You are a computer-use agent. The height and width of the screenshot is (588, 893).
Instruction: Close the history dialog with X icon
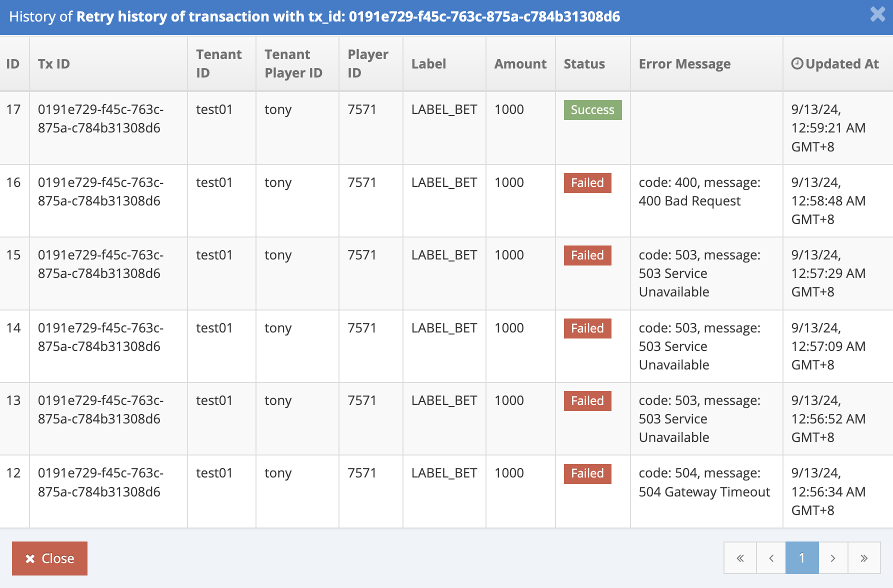point(877,14)
